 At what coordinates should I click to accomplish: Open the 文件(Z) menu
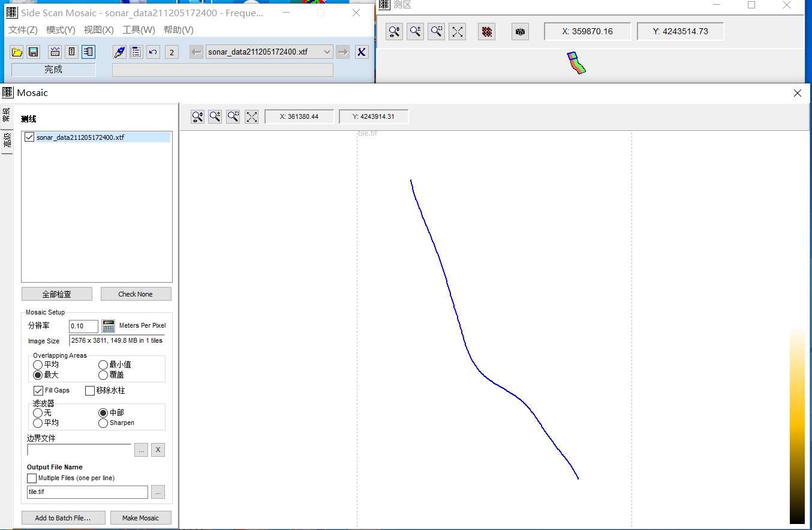[x=23, y=30]
